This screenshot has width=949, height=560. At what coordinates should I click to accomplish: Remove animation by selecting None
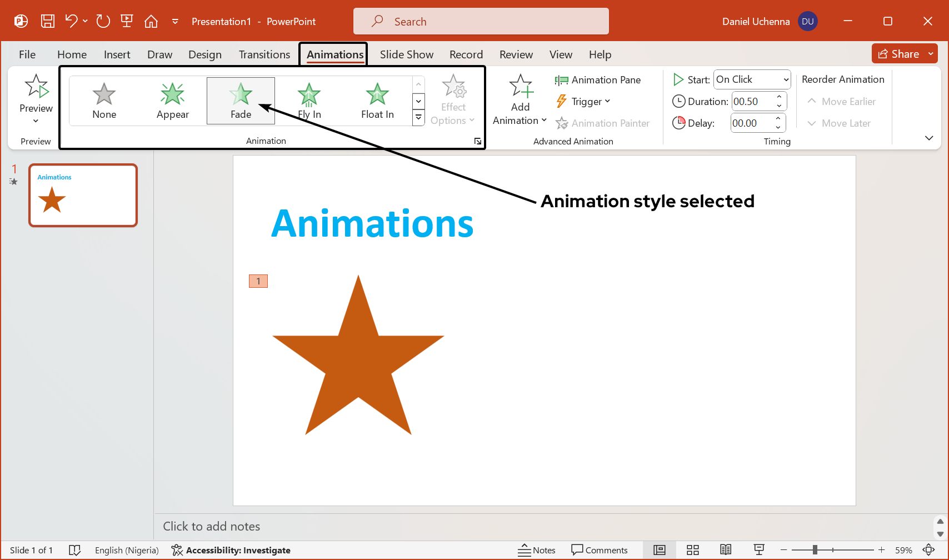coord(104,101)
